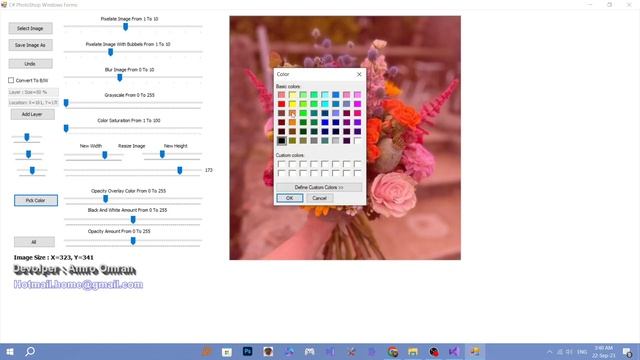
Task: Click the flower bouquet image preview
Action: click(x=345, y=138)
